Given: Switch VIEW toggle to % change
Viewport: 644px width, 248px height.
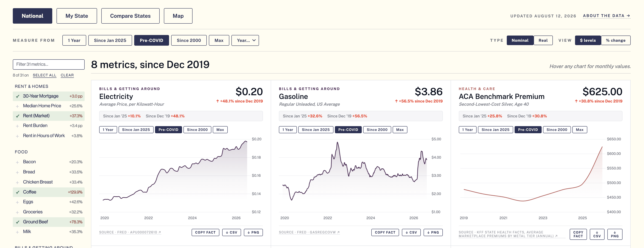Looking at the screenshot, I should [615, 40].
